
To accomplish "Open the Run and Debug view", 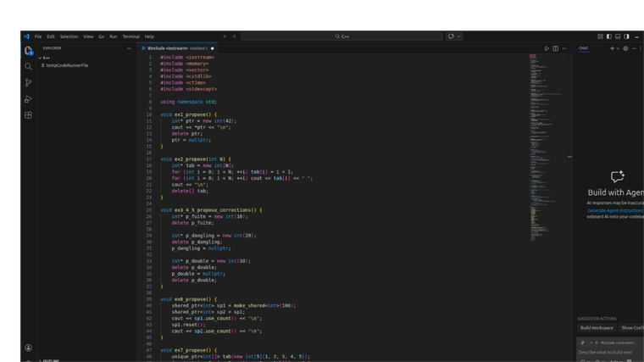I will pos(28,99).
